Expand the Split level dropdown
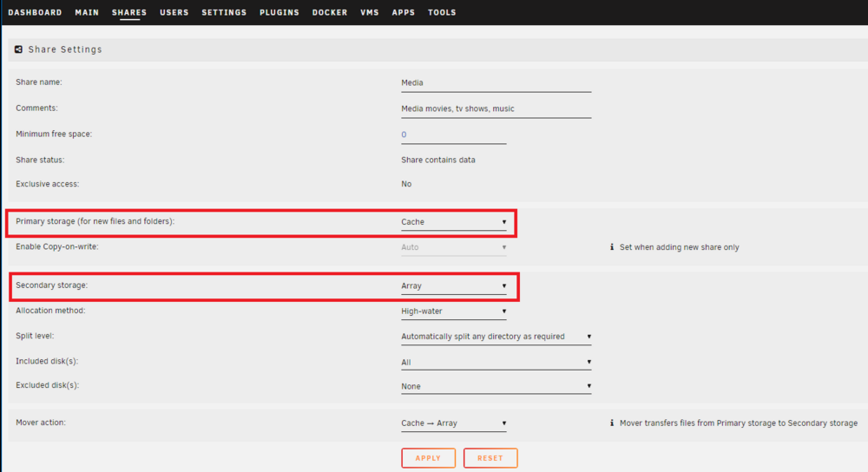 pos(496,337)
